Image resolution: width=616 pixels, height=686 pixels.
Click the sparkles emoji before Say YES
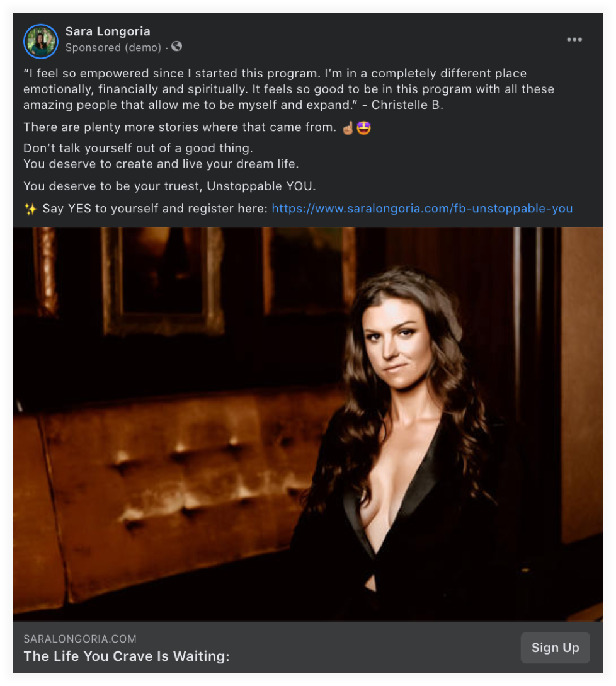click(x=31, y=209)
